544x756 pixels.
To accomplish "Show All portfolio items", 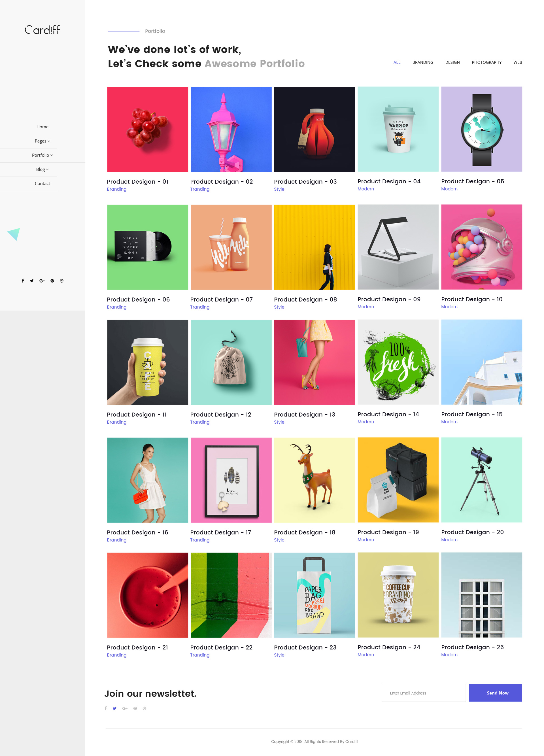I will [397, 62].
